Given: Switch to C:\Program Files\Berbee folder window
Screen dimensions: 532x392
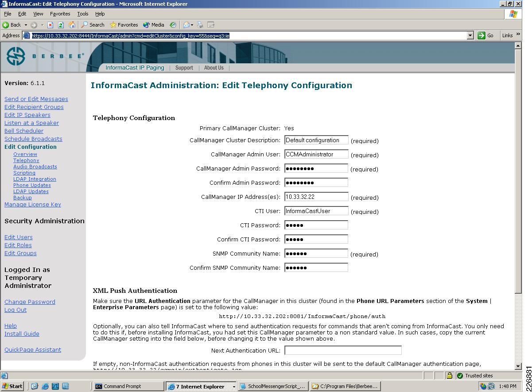Looking at the screenshot, I should [345, 386].
